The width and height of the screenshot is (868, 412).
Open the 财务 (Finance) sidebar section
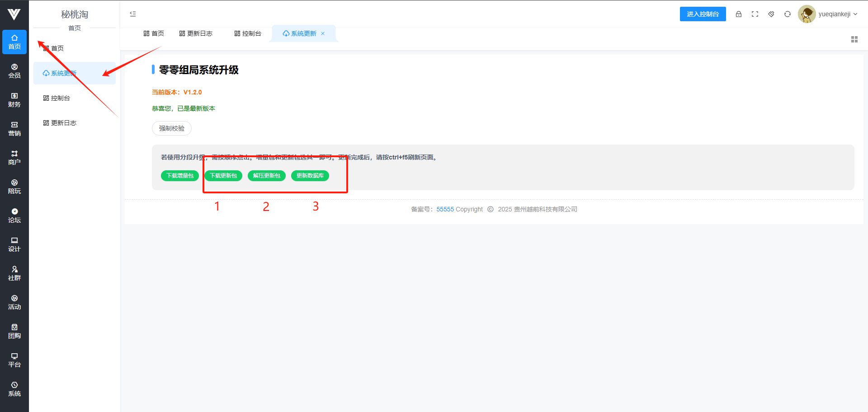[x=14, y=100]
